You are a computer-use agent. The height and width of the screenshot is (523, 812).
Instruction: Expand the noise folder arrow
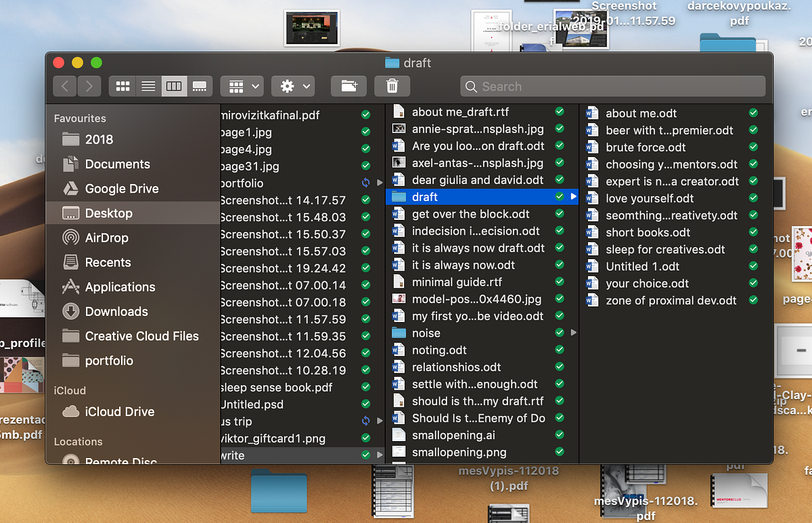click(x=574, y=333)
